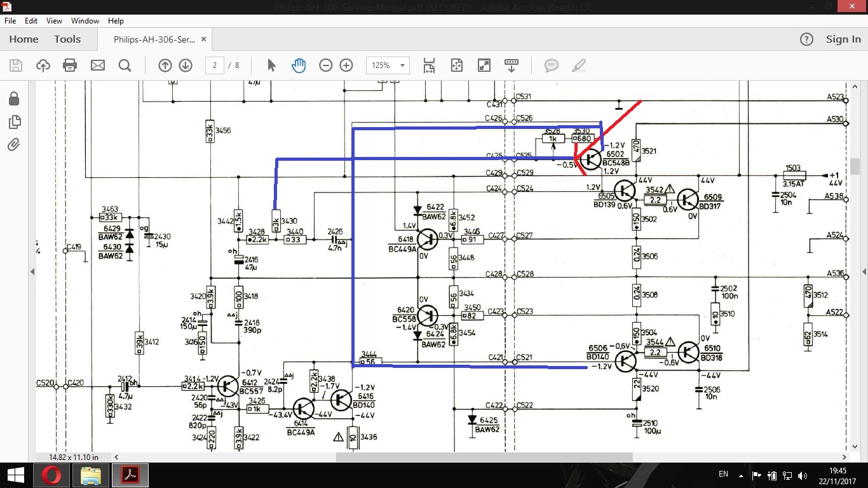Viewport: 868px width, 488px height.
Task: Zoom in with plus button
Action: (346, 65)
